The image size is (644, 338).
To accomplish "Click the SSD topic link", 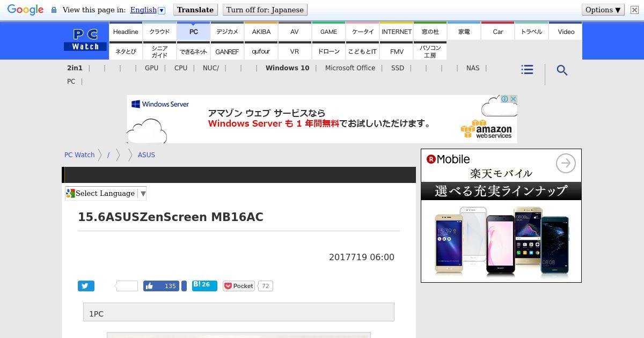I will [398, 68].
